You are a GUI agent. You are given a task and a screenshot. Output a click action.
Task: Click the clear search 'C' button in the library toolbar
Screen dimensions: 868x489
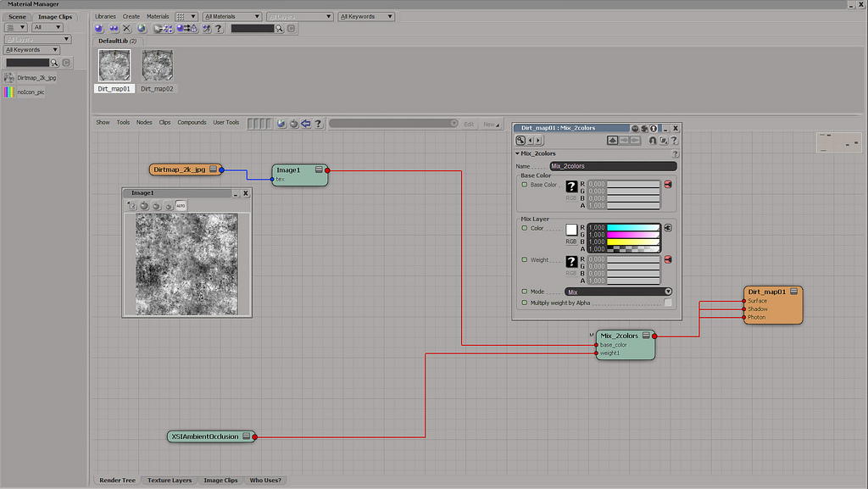(292, 28)
